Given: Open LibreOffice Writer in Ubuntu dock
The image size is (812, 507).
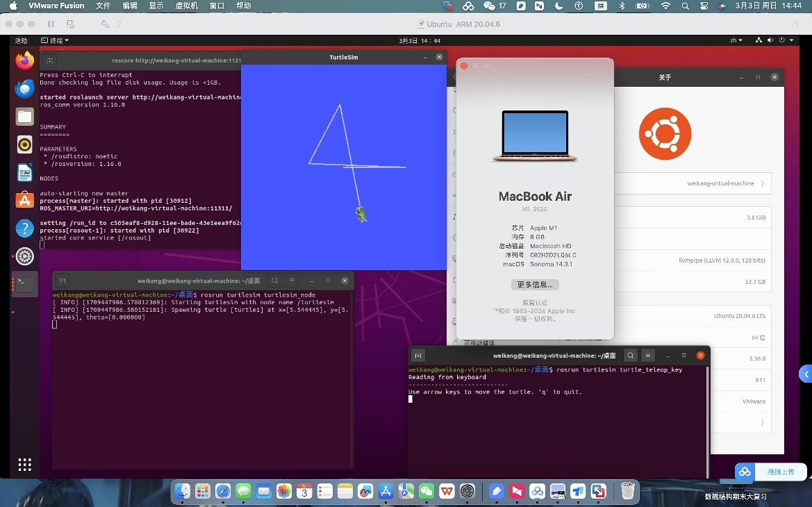Looking at the screenshot, I should [x=24, y=172].
